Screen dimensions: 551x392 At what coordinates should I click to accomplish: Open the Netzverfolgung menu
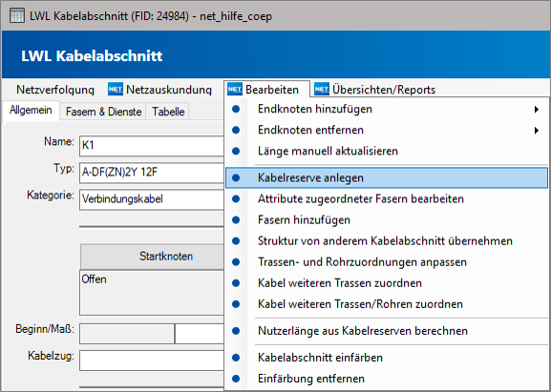(55, 90)
